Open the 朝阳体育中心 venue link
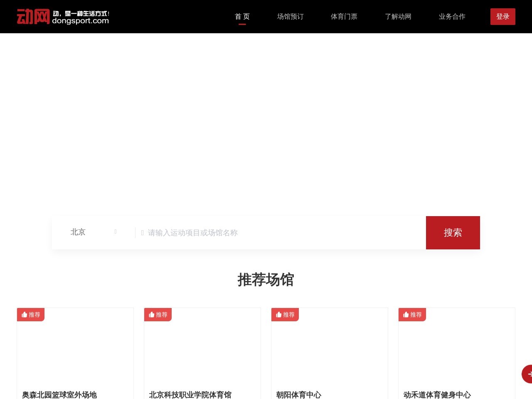 (299, 395)
